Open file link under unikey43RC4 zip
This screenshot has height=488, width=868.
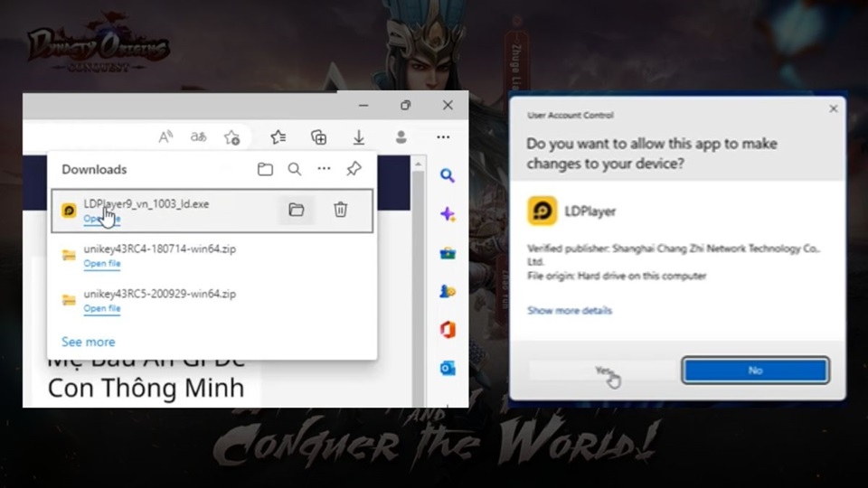point(102,264)
